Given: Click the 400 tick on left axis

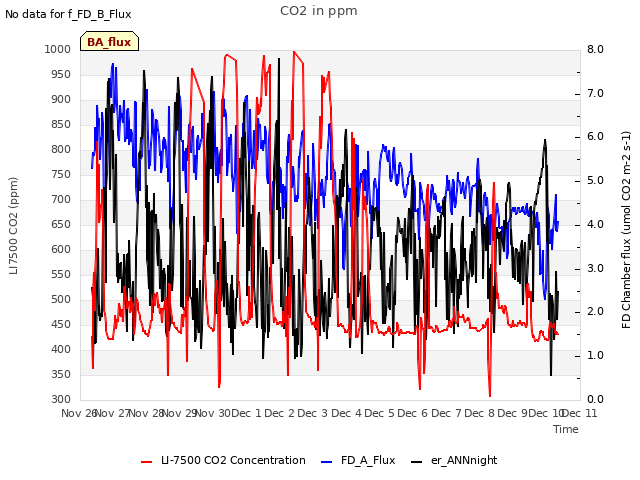Looking at the screenshot, I should tap(61, 349).
